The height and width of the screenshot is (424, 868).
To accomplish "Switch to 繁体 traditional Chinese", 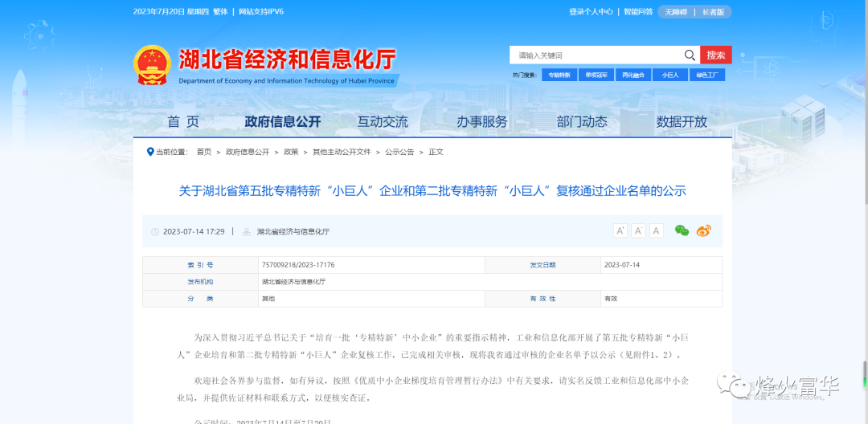I will 220,12.
